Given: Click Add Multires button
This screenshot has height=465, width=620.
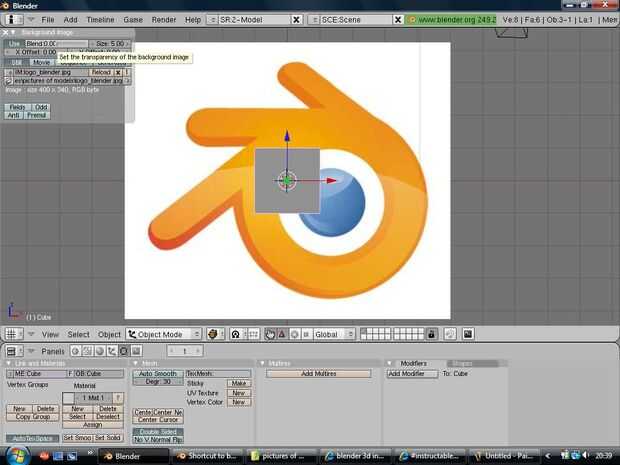Looking at the screenshot, I should [319, 373].
